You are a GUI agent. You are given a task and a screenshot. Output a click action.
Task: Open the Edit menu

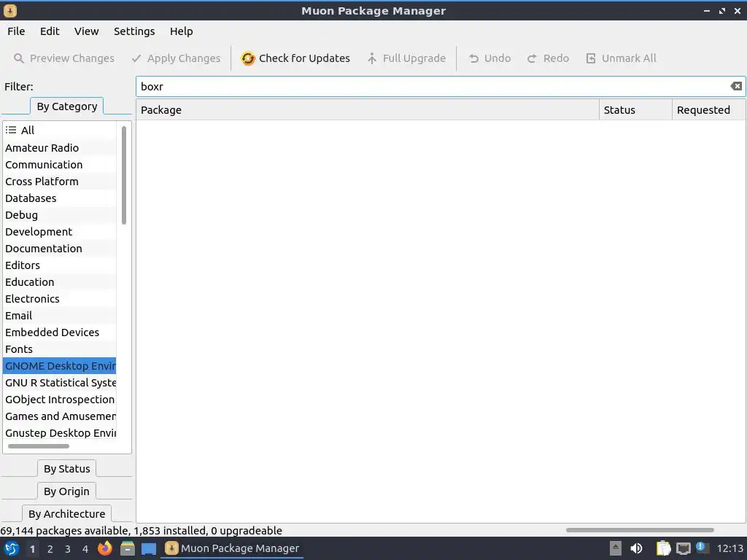tap(50, 31)
